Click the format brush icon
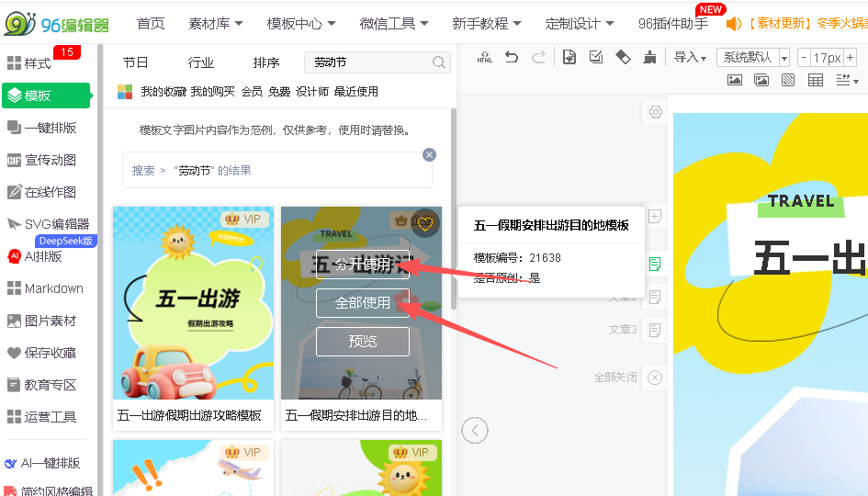The image size is (868, 496). [x=650, y=58]
